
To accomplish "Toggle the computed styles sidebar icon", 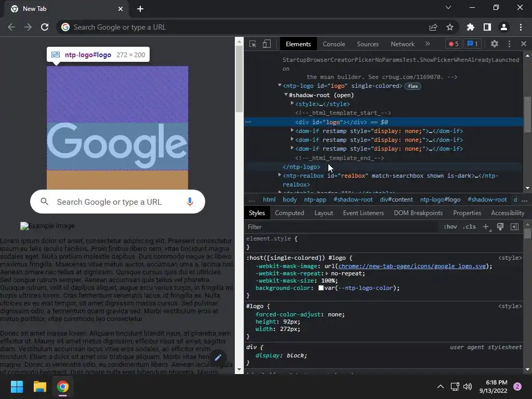I will tap(514, 227).
